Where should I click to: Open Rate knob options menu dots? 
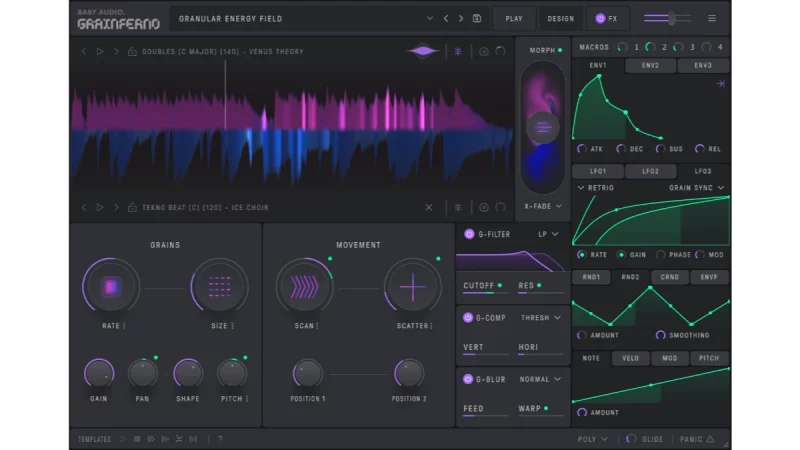(x=124, y=326)
